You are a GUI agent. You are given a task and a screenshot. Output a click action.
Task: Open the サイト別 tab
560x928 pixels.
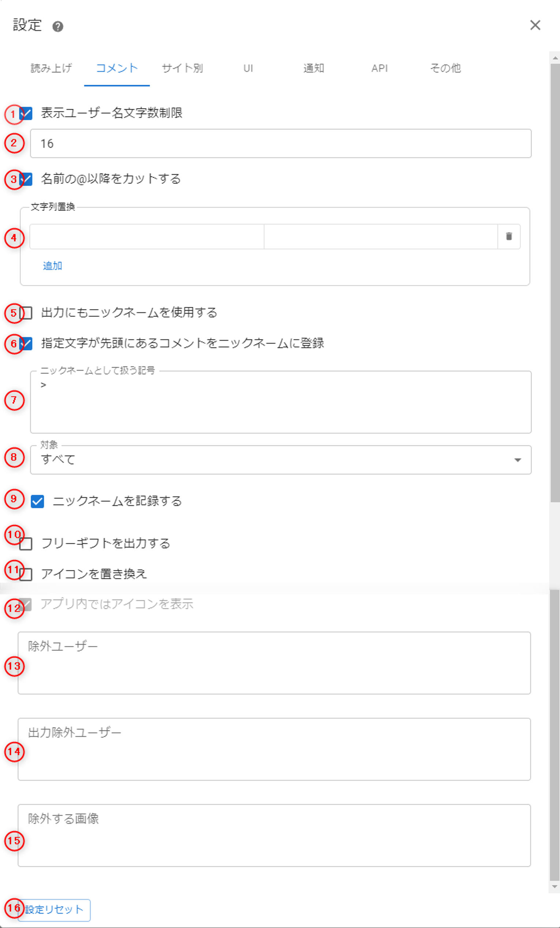coord(183,68)
